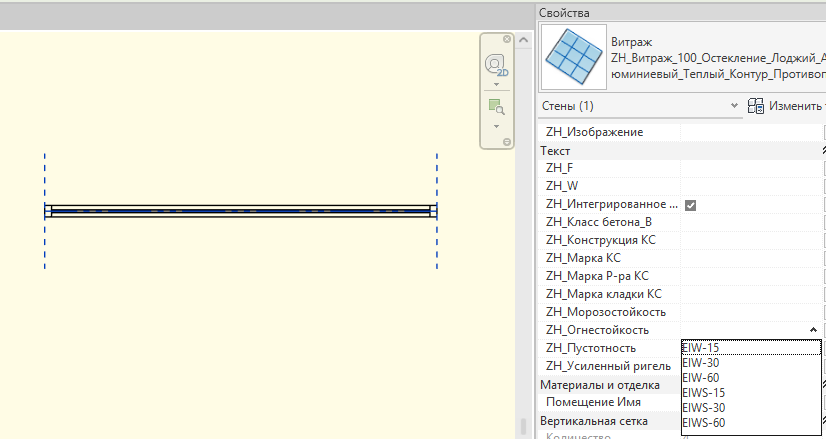Image resolution: width=826 pixels, height=439 pixels.
Task: Select the ZH_Марка КС parameter row
Action: point(682,258)
